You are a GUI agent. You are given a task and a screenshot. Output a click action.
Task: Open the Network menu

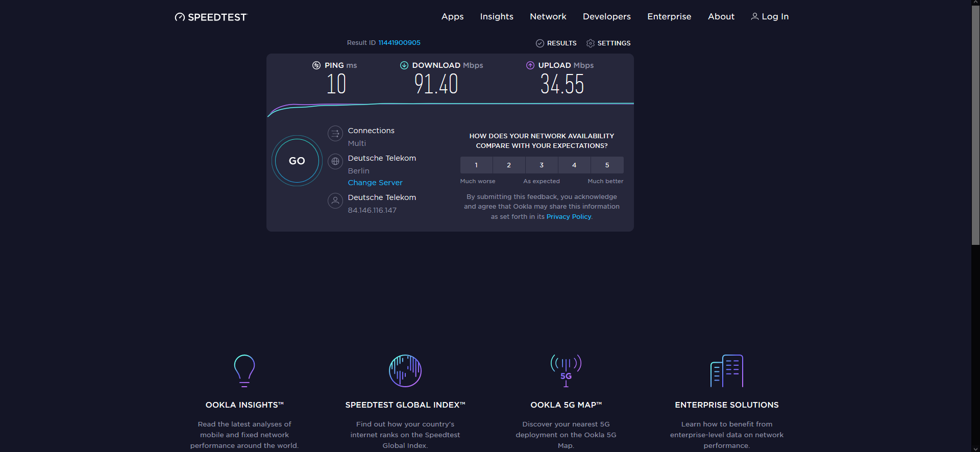pyautogui.click(x=548, y=16)
